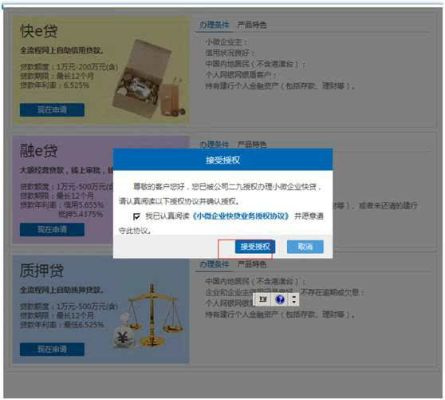Click the 全流程网上自助质押贷款 subtitle

(62, 290)
